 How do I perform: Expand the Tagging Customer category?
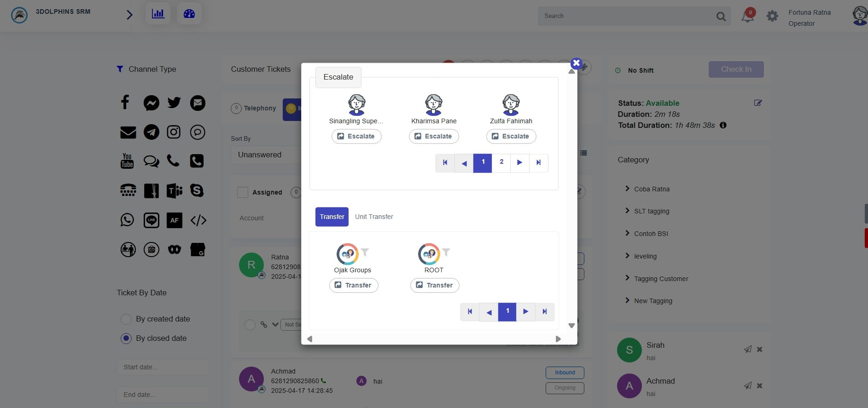[661, 279]
